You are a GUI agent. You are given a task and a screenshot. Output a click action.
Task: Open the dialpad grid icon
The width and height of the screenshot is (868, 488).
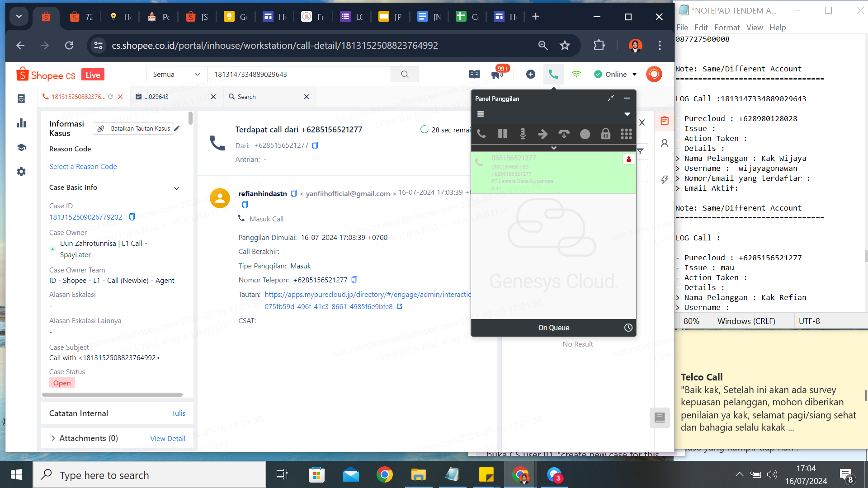626,134
